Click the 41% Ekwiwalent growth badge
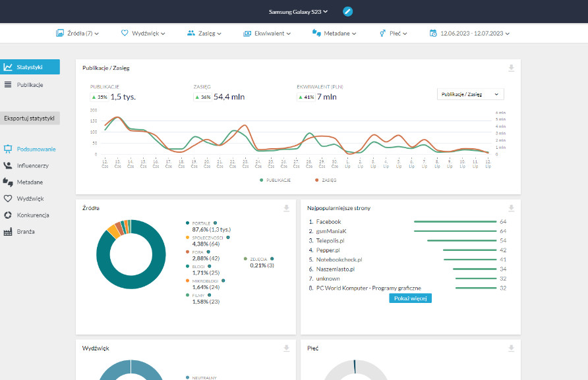Image resolution: width=588 pixels, height=380 pixels. 306,97
